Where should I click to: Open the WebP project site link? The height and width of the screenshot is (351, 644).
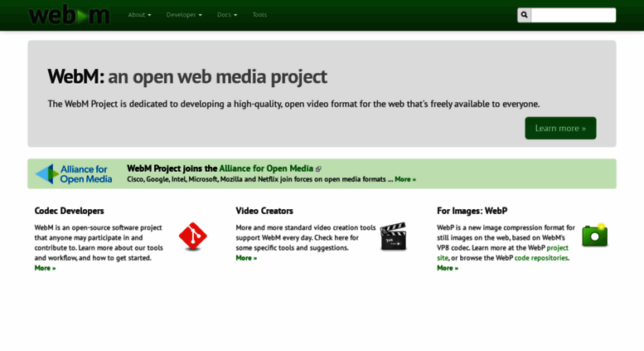click(557, 248)
